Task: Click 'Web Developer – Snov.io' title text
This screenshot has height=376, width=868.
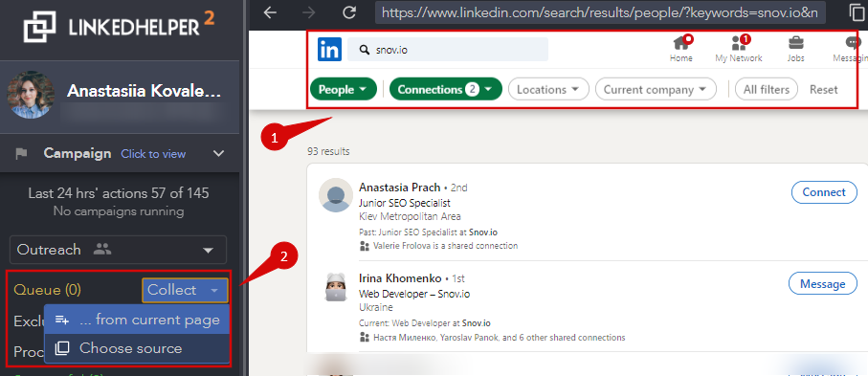Action: click(x=414, y=294)
